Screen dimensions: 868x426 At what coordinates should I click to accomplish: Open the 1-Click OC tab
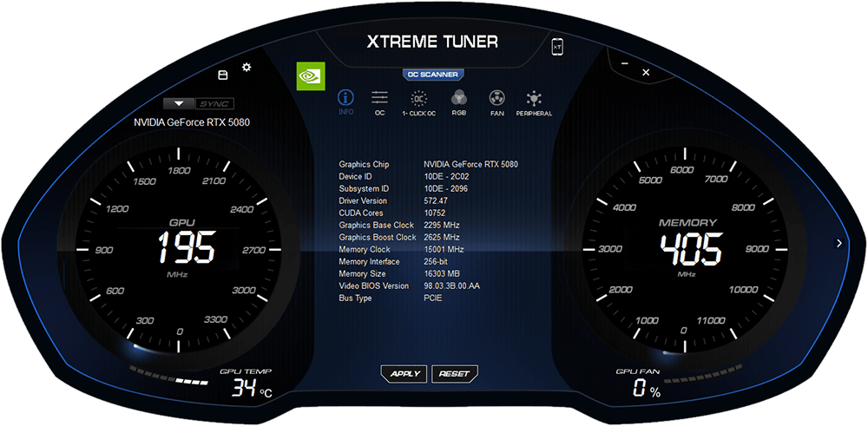coord(419,103)
